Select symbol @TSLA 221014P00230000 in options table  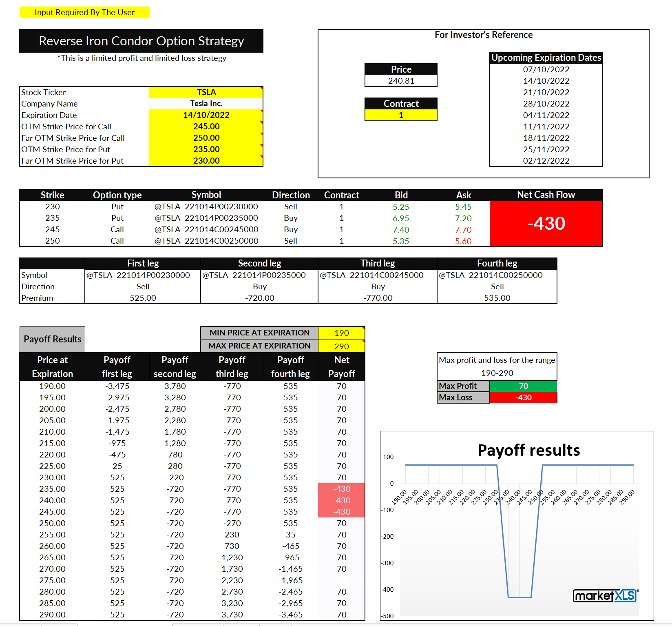pos(206,207)
